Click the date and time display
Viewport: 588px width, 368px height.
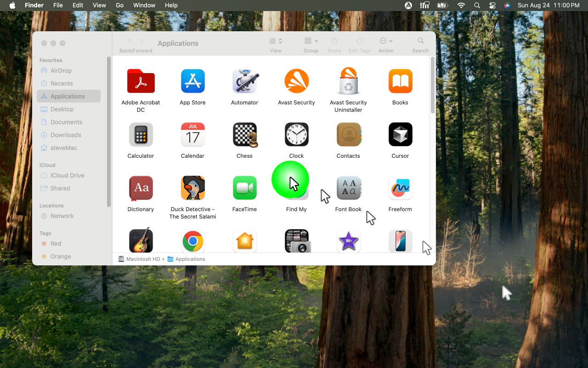pyautogui.click(x=548, y=5)
